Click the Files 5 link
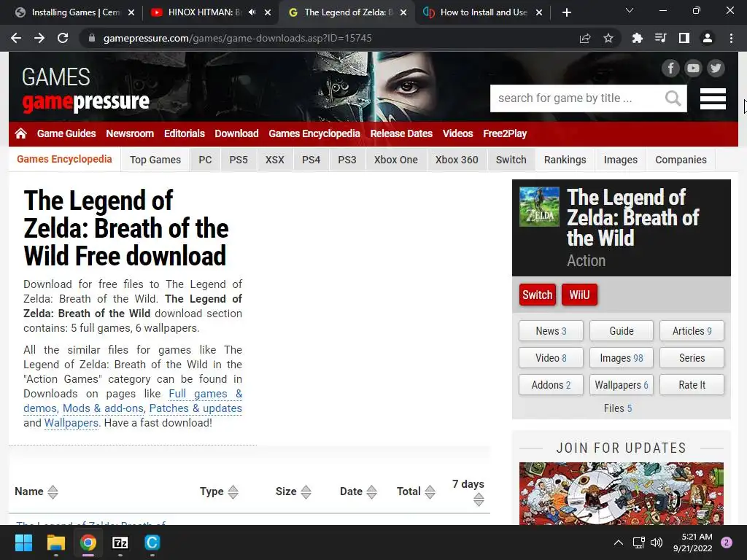The height and width of the screenshot is (560, 747). (x=617, y=408)
